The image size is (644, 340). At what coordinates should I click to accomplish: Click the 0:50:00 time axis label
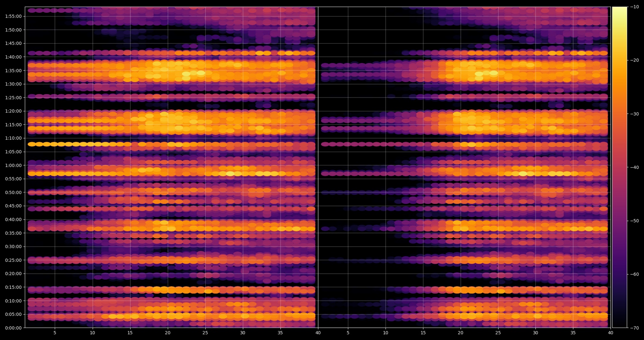[x=13, y=192]
